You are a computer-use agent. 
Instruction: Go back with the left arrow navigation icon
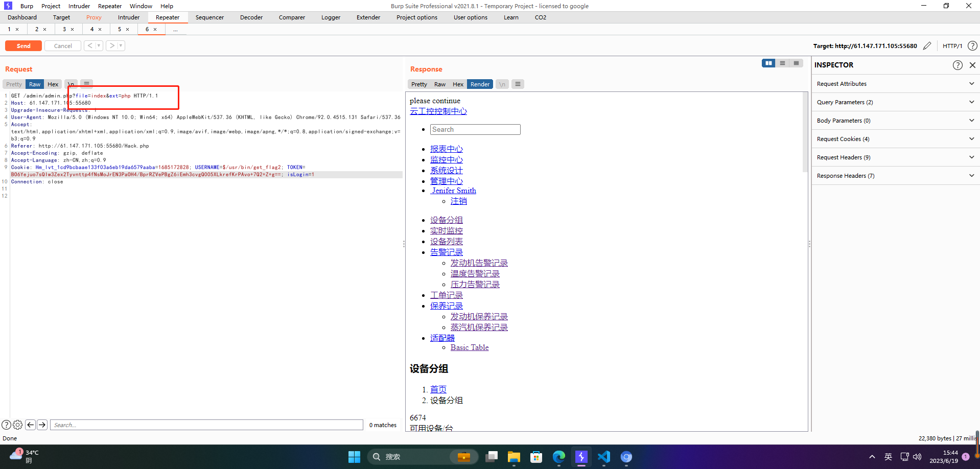pyautogui.click(x=30, y=425)
